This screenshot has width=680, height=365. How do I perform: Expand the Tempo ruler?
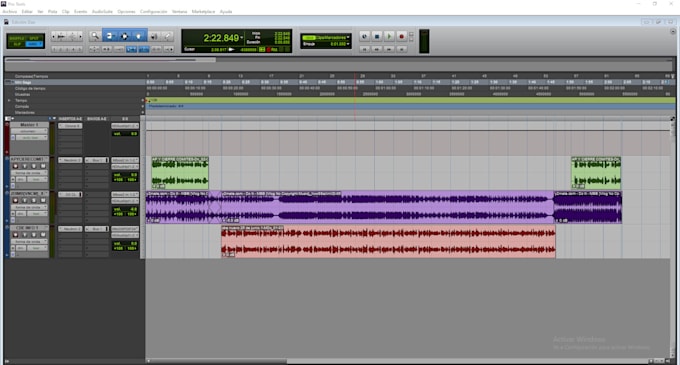pyautogui.click(x=9, y=100)
